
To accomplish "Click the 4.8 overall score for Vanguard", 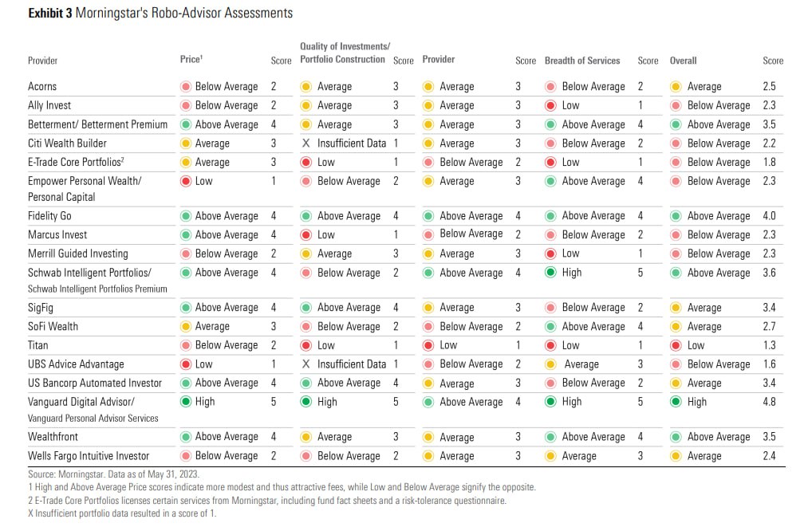I will (769, 402).
